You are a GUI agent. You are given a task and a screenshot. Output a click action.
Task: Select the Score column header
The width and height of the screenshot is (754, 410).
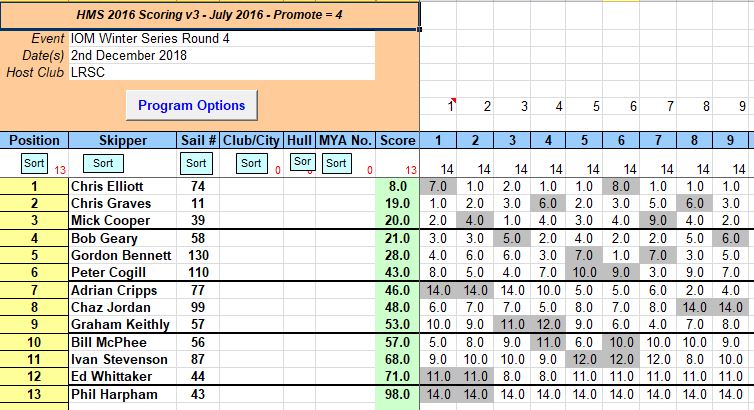coord(398,141)
